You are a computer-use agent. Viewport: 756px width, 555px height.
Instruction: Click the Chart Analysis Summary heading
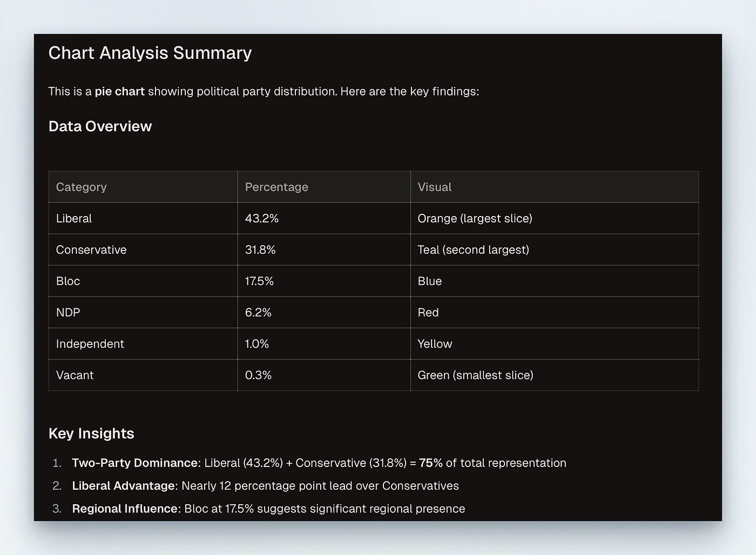pos(150,53)
